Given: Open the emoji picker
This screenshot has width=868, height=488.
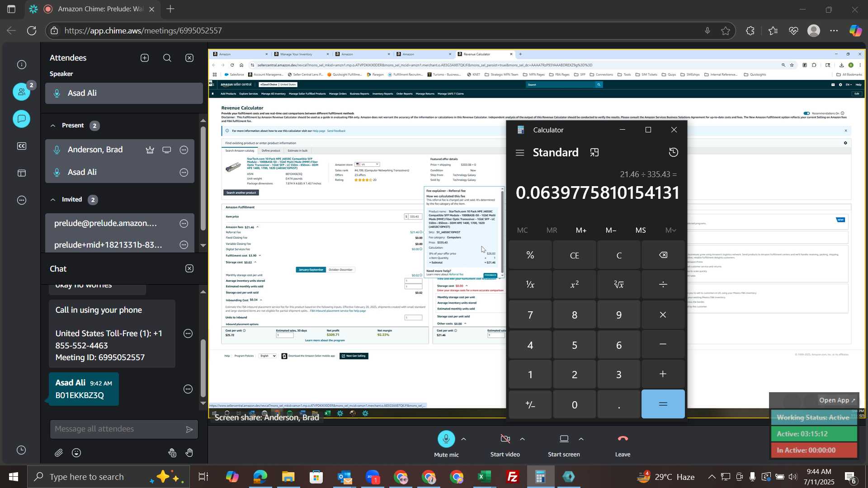Looking at the screenshot, I should pyautogui.click(x=76, y=453).
